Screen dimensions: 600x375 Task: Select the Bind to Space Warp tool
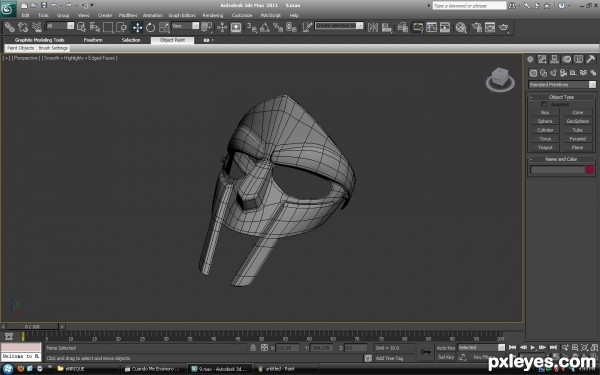(x=36, y=27)
